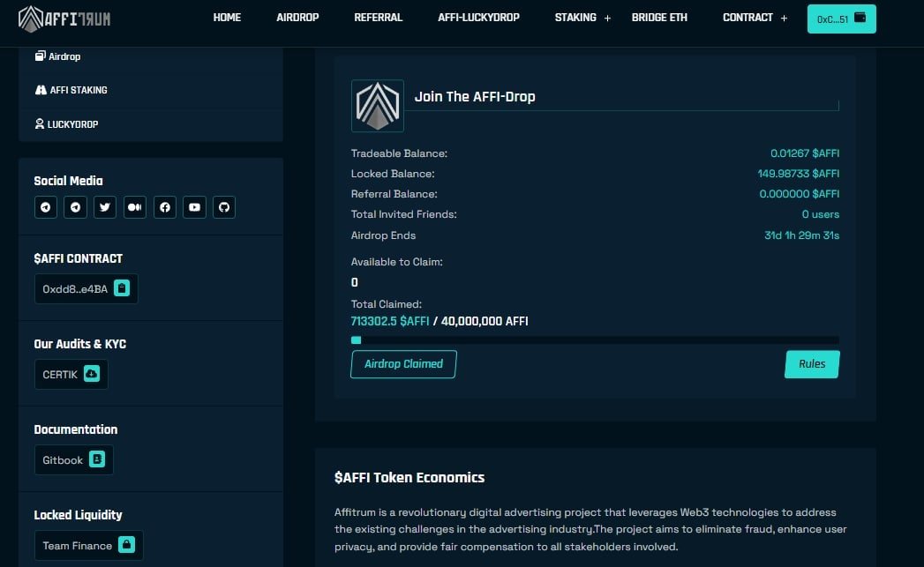
Task: Click the Locked Balance value 149.98733 $AFFI
Action: 799,174
